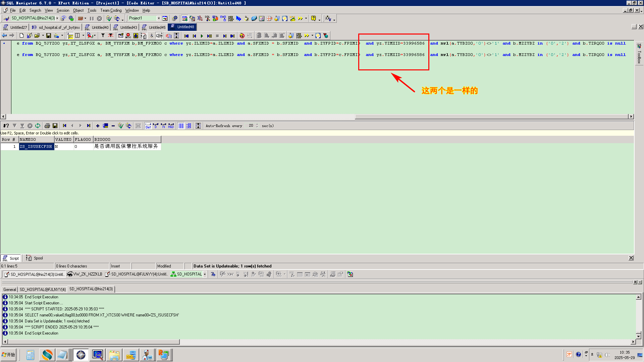Image resolution: width=644 pixels, height=362 pixels.
Task: Click the Refresh data icon in grid toolbar
Action: click(38, 126)
